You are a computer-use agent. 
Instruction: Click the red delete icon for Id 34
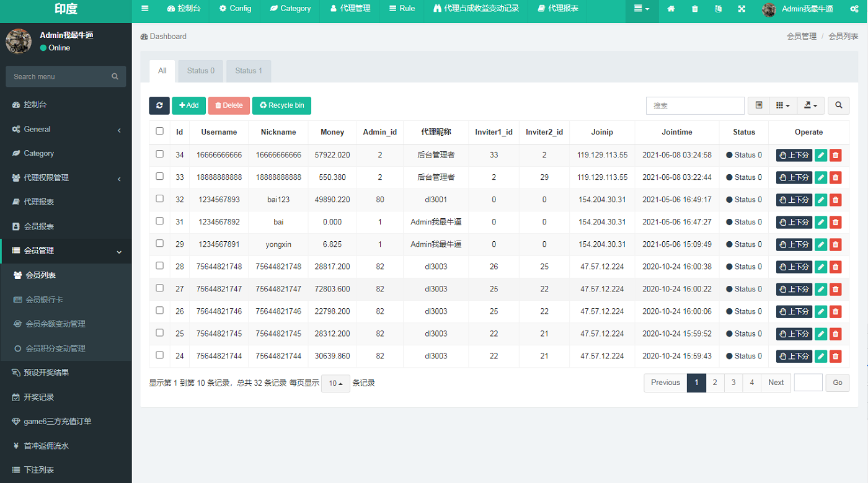coord(835,155)
